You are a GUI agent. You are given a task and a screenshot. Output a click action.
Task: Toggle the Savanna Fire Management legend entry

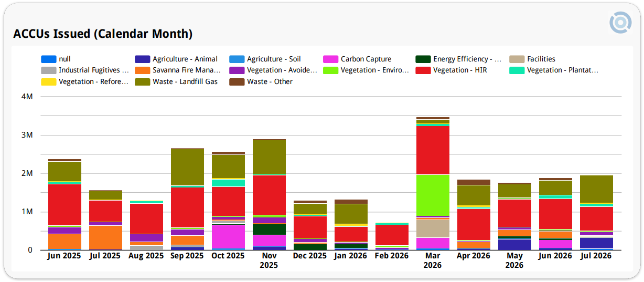tap(178, 70)
